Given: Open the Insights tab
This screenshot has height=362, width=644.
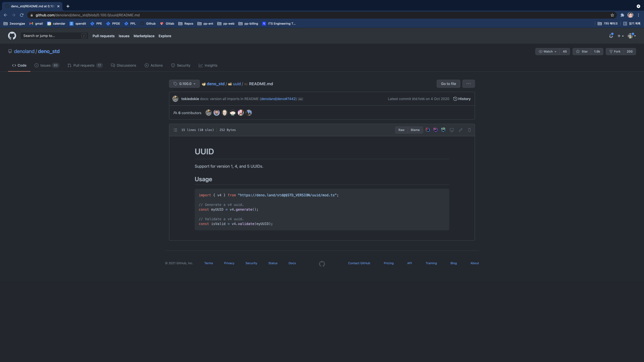Looking at the screenshot, I should point(208,65).
